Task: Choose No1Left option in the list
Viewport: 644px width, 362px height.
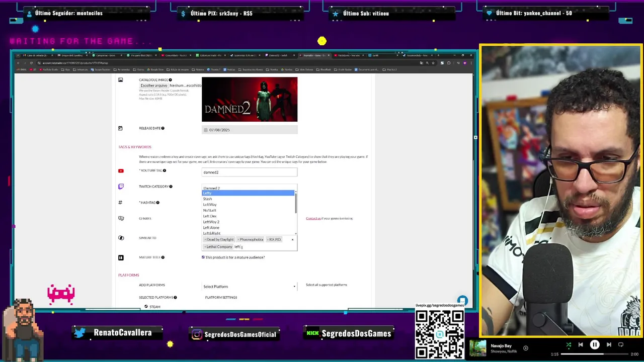Action: click(248, 211)
